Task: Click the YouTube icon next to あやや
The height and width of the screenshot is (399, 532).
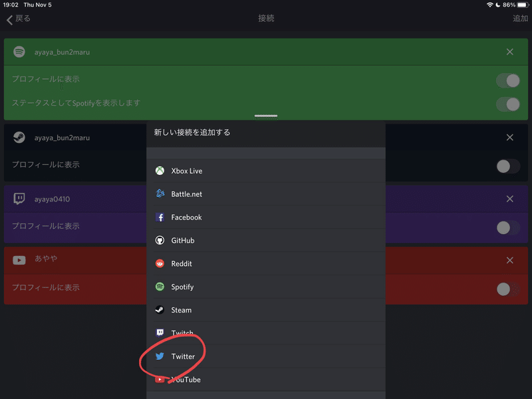Action: click(x=19, y=260)
